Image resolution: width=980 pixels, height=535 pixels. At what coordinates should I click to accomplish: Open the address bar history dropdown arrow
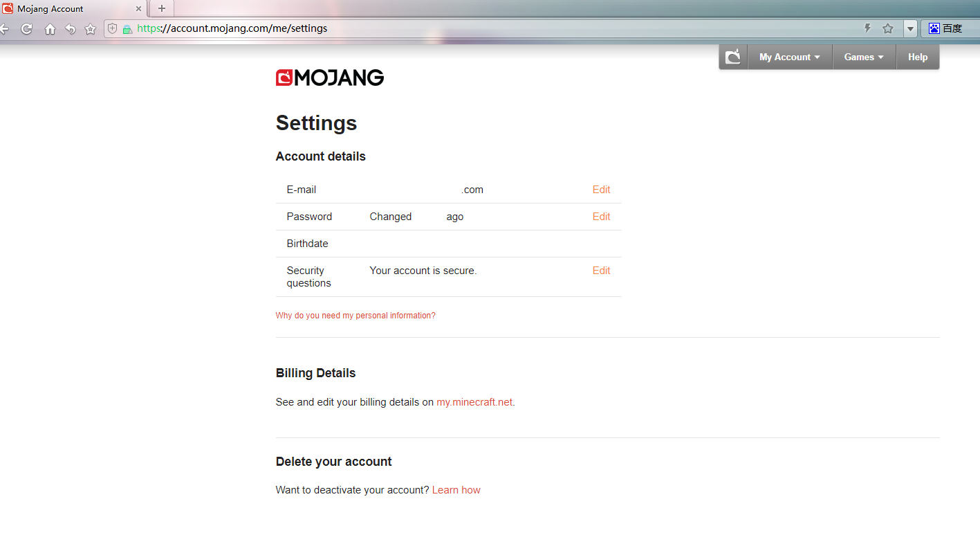[x=910, y=28]
